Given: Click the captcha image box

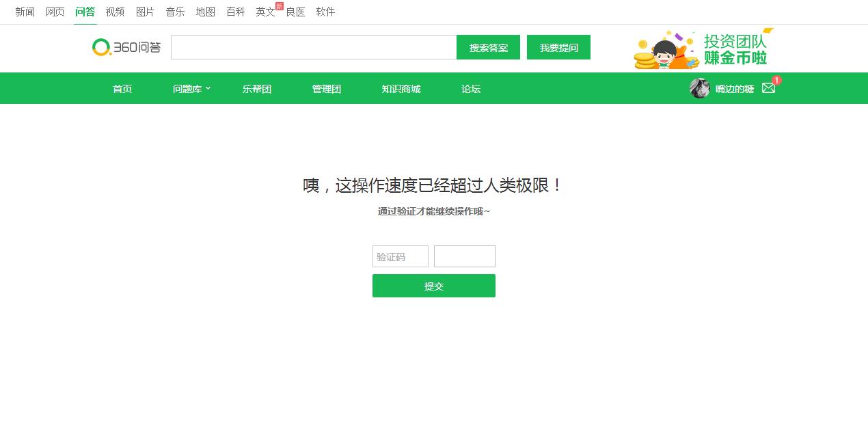Looking at the screenshot, I should click(x=464, y=256).
